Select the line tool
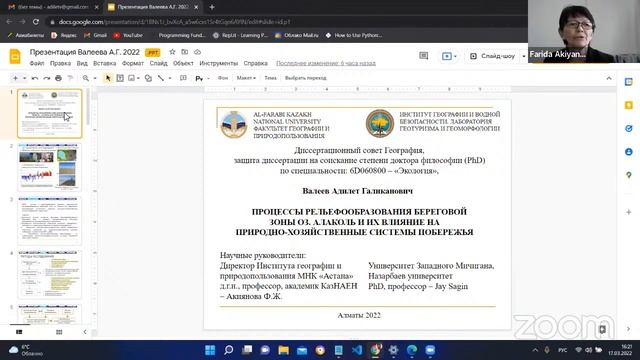This screenshot has height=360, width=640. pyautogui.click(x=161, y=78)
